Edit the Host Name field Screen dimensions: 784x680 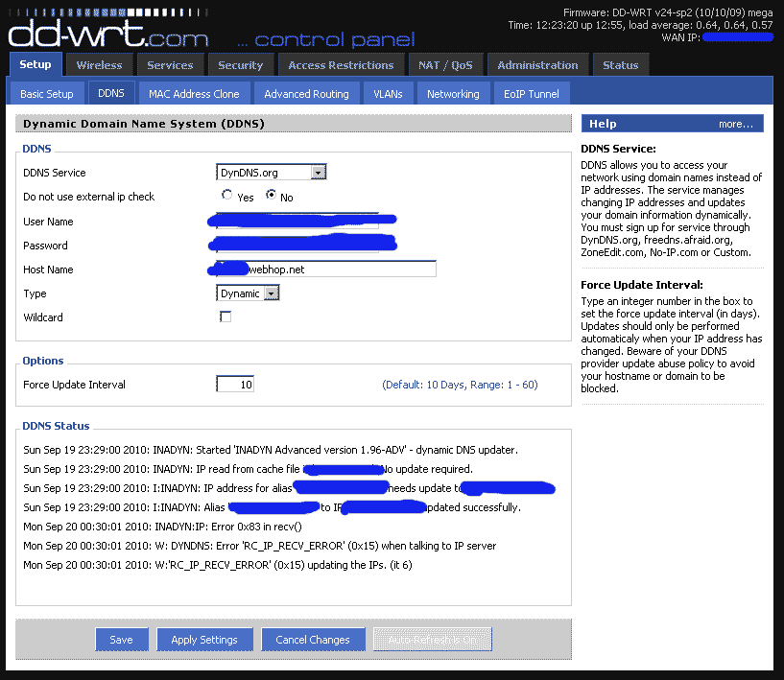pyautogui.click(x=326, y=269)
